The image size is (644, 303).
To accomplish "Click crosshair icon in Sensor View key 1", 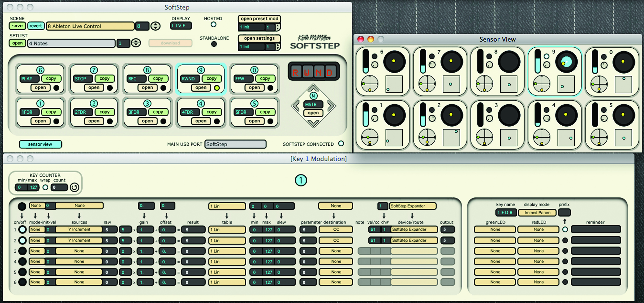I will (369, 137).
